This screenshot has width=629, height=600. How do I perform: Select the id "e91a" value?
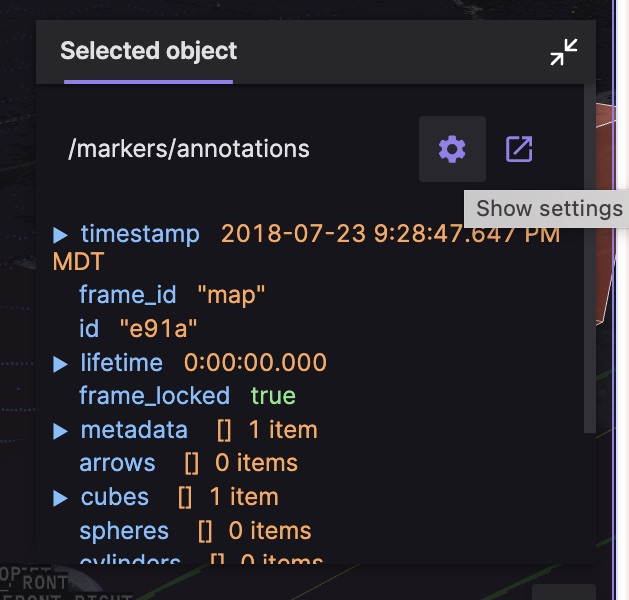click(x=158, y=329)
